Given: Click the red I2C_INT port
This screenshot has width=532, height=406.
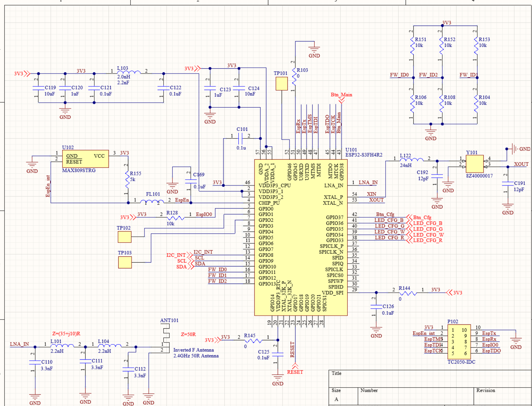Looking at the screenshot, I should click(x=180, y=255).
